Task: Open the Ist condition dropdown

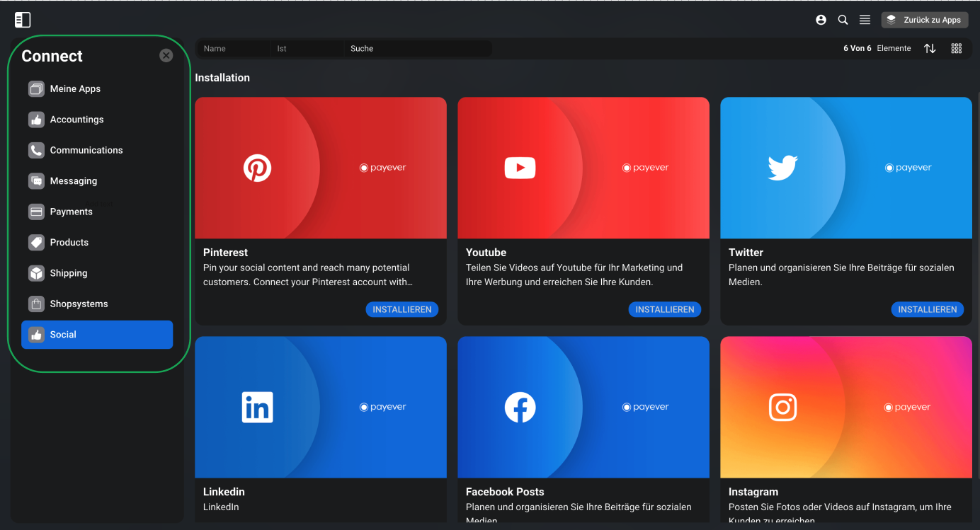Action: [307, 49]
